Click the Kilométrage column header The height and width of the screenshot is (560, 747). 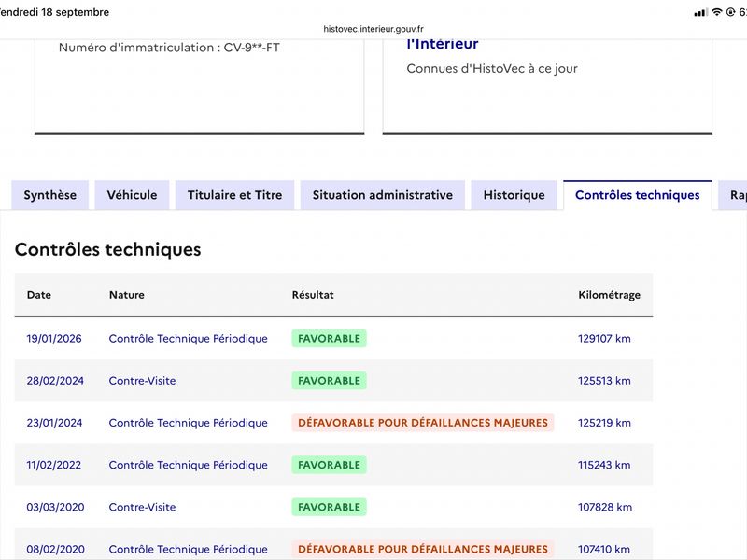pyautogui.click(x=610, y=295)
